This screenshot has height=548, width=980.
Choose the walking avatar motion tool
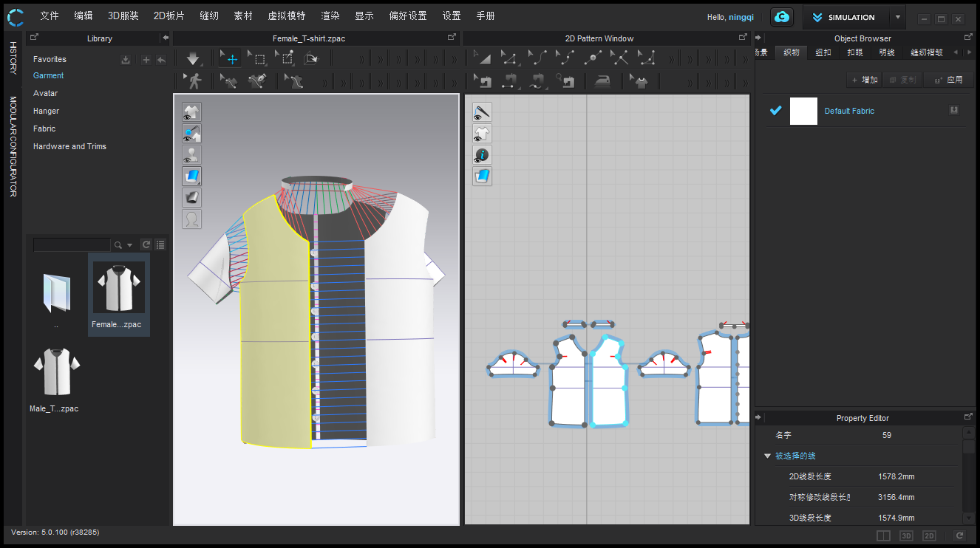pyautogui.click(x=194, y=81)
